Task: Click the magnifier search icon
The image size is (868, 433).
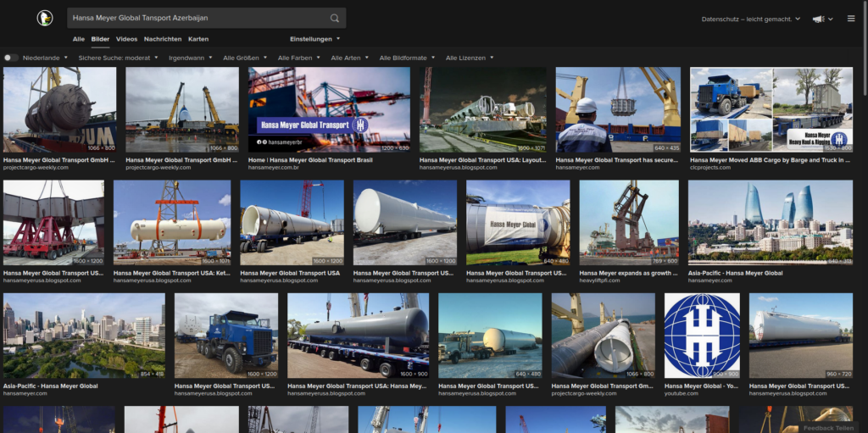Action: 334,19
